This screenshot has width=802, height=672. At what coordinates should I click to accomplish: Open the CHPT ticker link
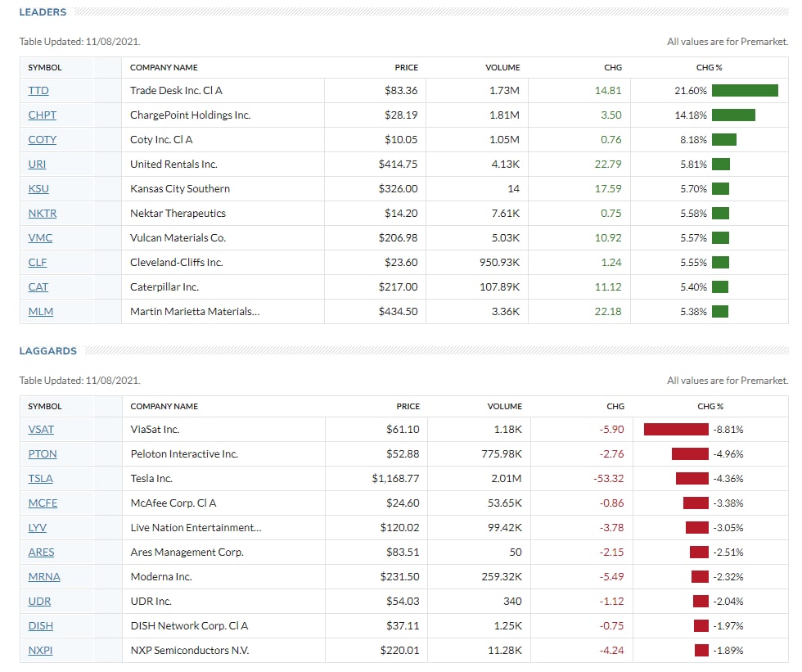point(42,115)
